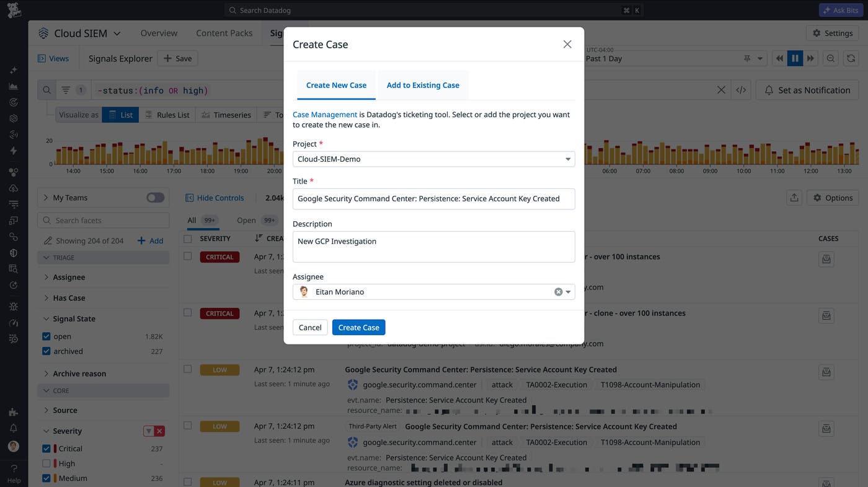Open the Project dropdown Cloud-SIEM-Demo

[433, 159]
